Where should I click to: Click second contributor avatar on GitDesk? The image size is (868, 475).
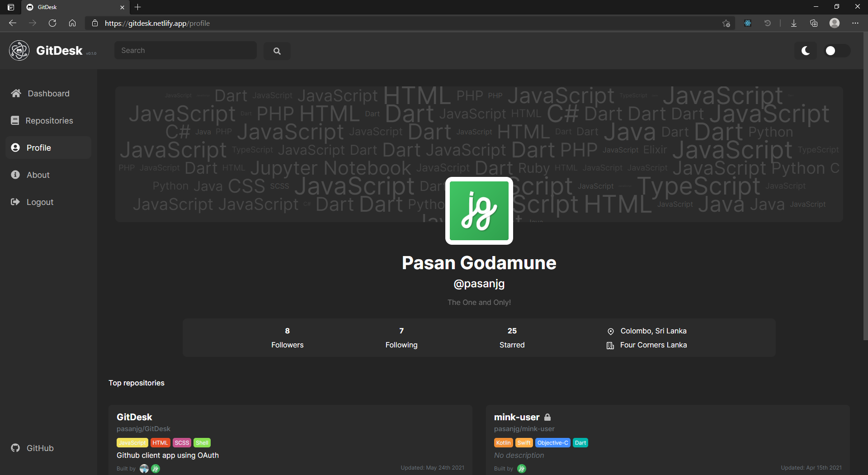coord(156,469)
